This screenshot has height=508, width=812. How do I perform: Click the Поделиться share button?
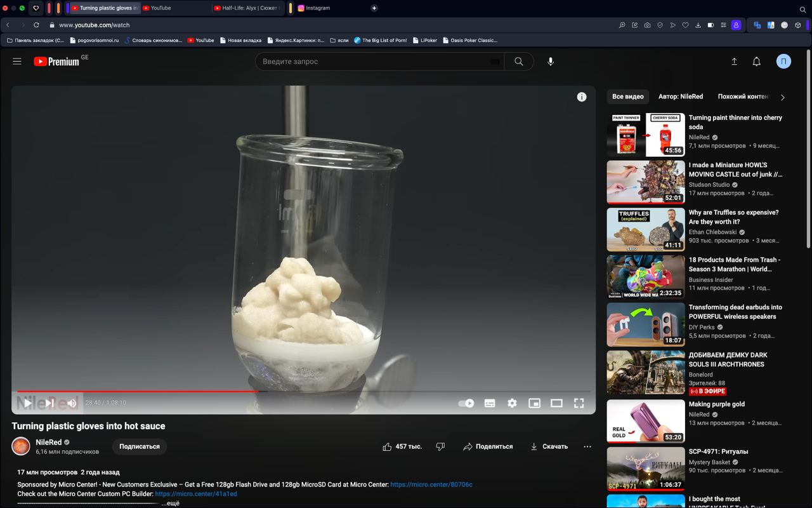[x=488, y=446]
